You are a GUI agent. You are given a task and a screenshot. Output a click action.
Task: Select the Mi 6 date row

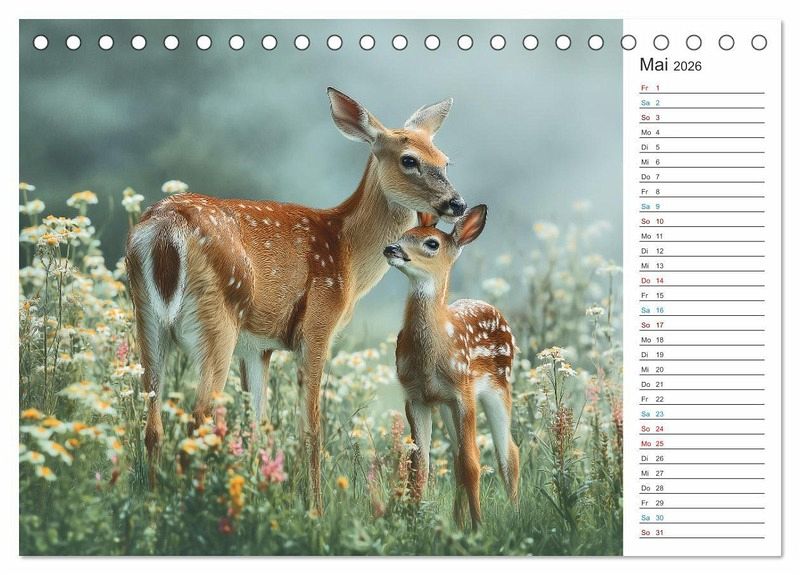coord(700,162)
